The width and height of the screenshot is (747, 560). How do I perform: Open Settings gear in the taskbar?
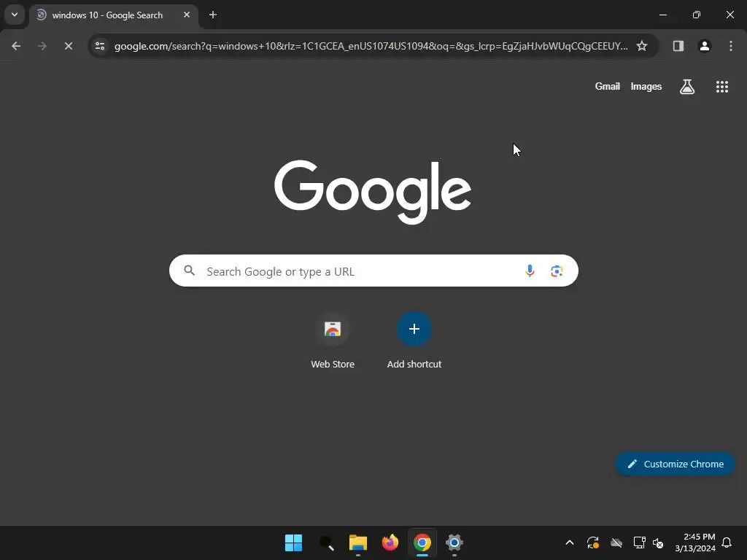click(454, 542)
